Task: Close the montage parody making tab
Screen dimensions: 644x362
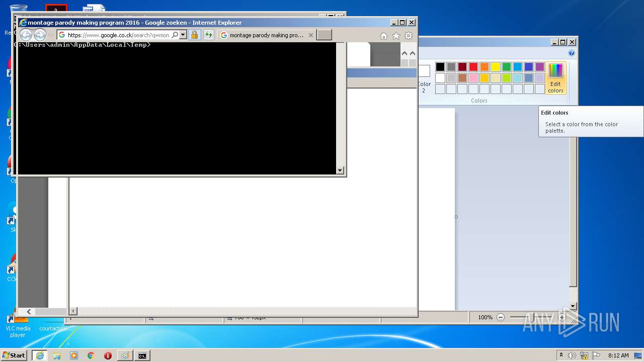Action: [310, 35]
